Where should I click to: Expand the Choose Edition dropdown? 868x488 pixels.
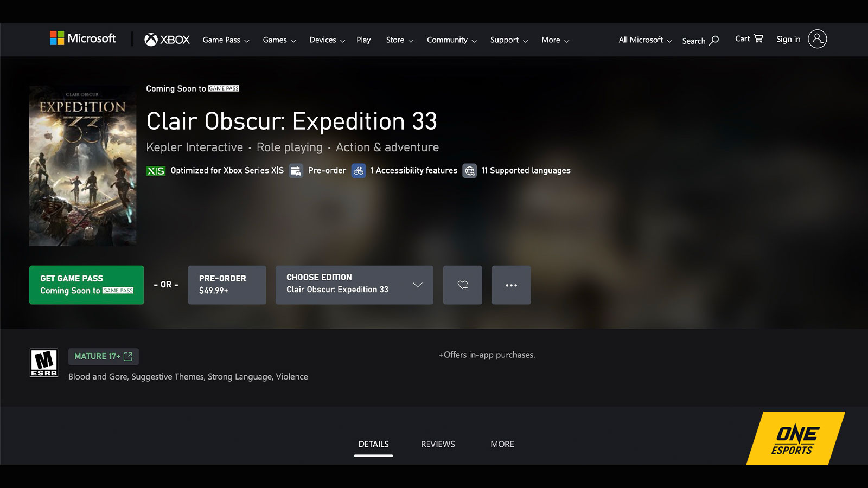(354, 285)
